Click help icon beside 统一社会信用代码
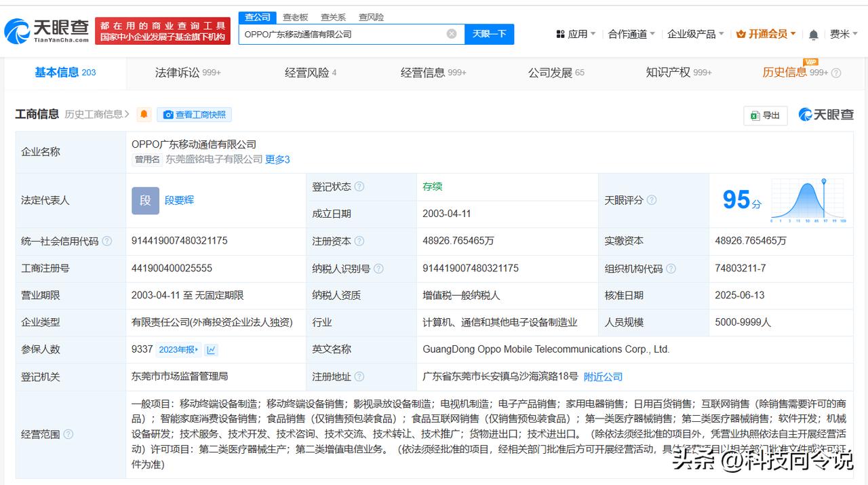 point(107,241)
